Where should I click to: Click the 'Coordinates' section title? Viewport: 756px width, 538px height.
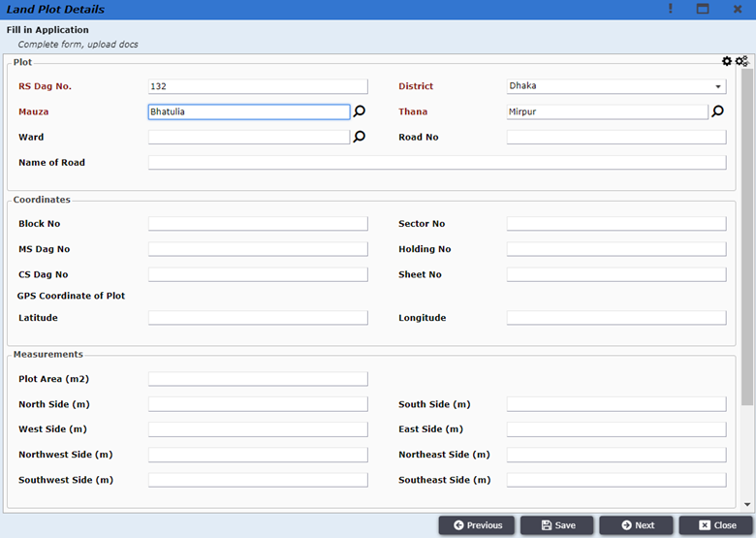[42, 200]
